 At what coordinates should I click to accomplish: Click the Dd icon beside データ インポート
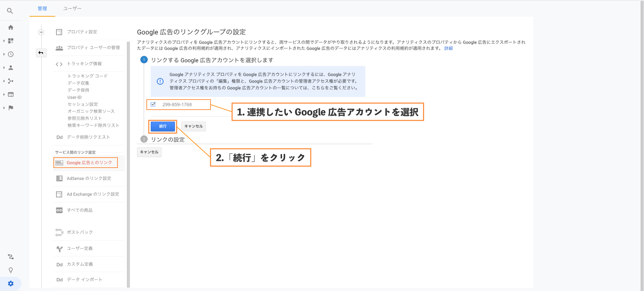(x=59, y=280)
